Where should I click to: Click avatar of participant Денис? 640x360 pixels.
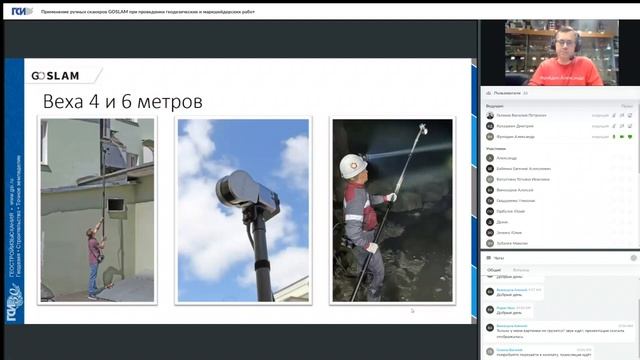point(490,222)
